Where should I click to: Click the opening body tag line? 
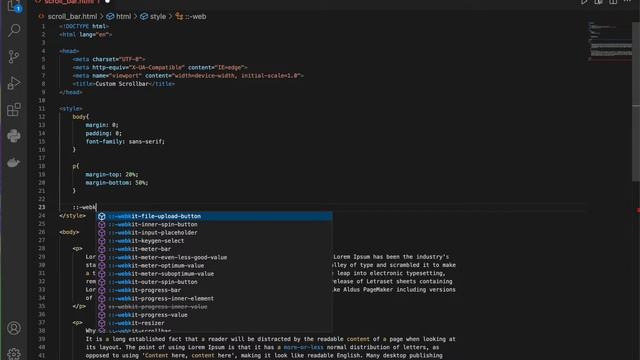click(x=69, y=232)
